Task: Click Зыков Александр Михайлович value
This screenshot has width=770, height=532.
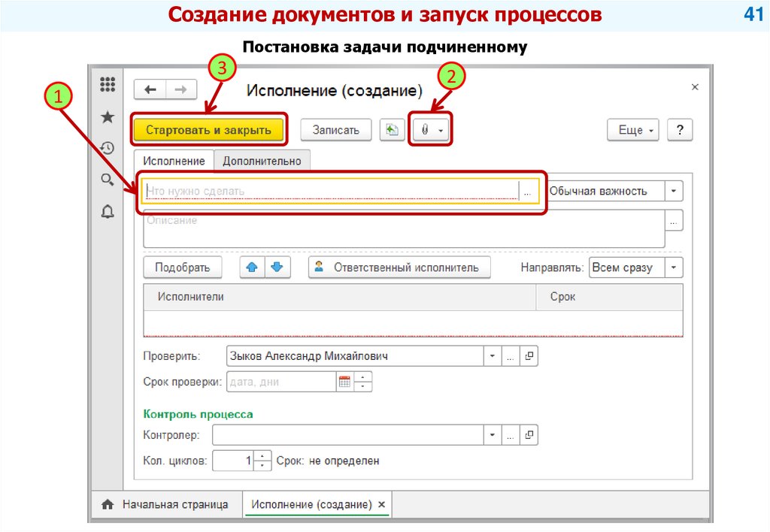Action: pyautogui.click(x=309, y=356)
